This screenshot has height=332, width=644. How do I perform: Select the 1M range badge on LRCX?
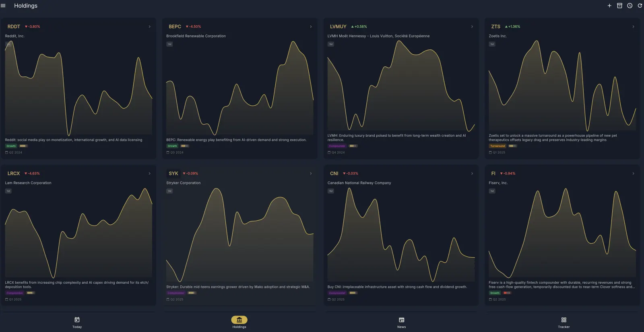click(x=8, y=191)
